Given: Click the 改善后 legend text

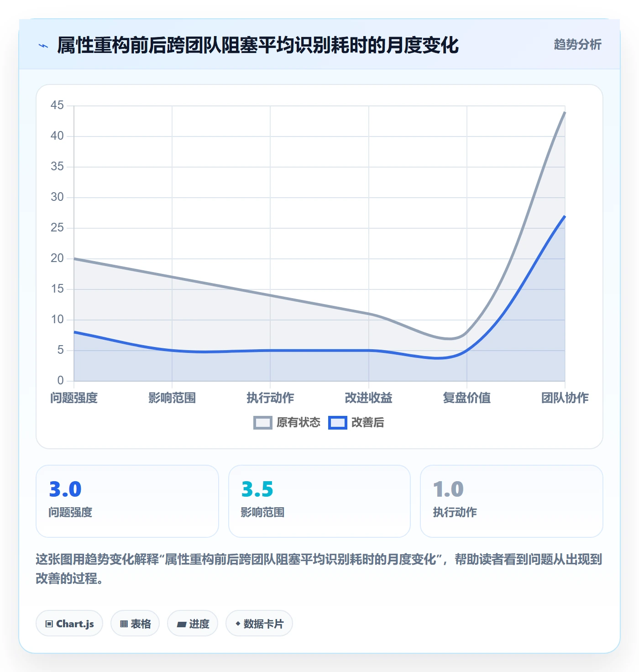Looking at the screenshot, I should (x=367, y=423).
